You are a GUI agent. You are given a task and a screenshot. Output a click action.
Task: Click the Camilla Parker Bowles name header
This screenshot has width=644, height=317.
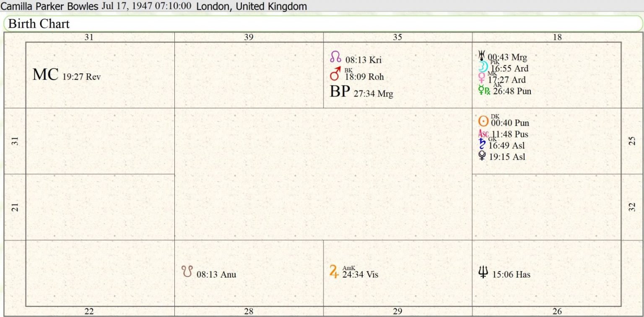(x=50, y=6)
